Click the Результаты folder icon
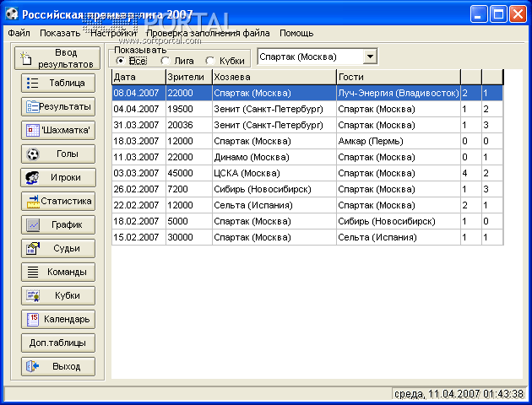The width and height of the screenshot is (532, 405). [x=33, y=107]
